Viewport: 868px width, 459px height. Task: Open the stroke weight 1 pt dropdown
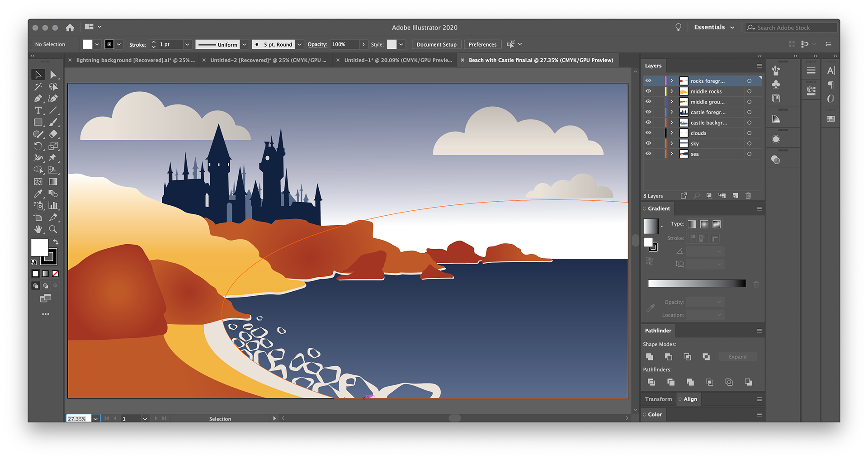click(187, 44)
